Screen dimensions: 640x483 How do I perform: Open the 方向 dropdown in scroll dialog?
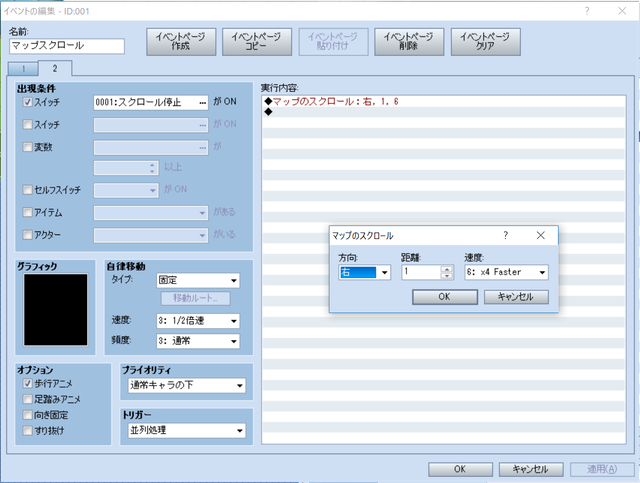pos(364,272)
